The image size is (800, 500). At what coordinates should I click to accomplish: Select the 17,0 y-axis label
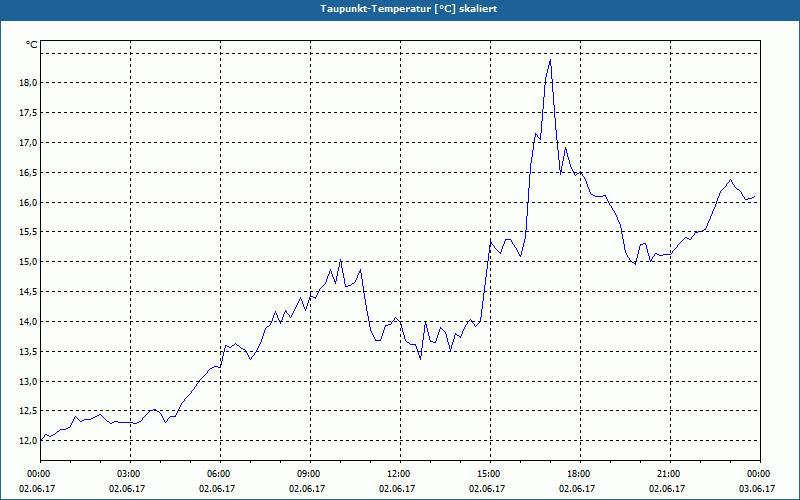(29, 142)
